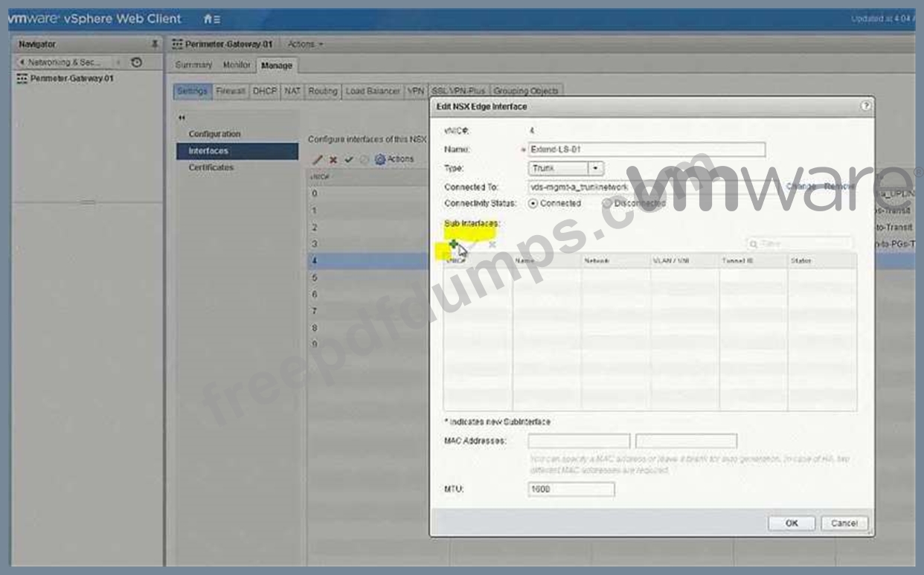Click the Actions gear icon above interface list
Viewport: 924px width, 575px height.
point(379,159)
